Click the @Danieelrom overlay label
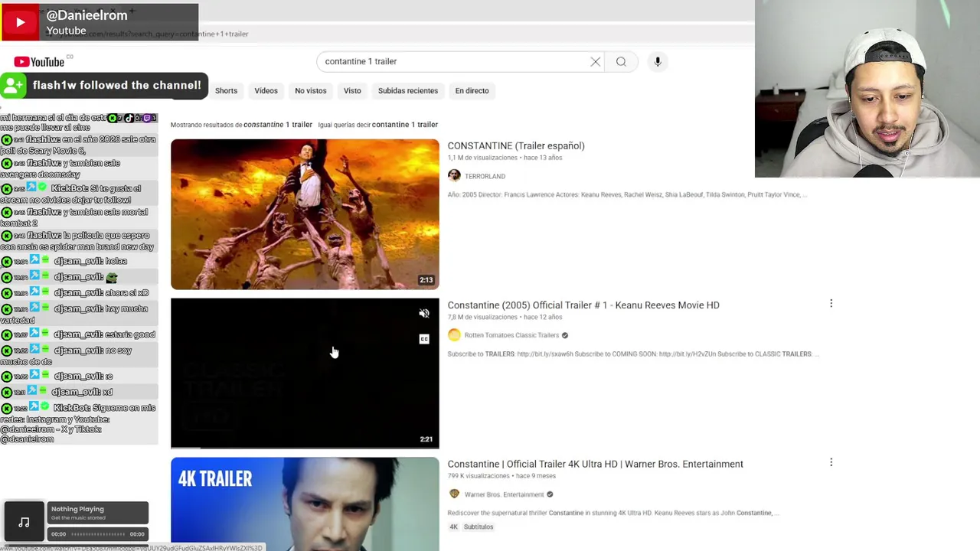 click(87, 15)
